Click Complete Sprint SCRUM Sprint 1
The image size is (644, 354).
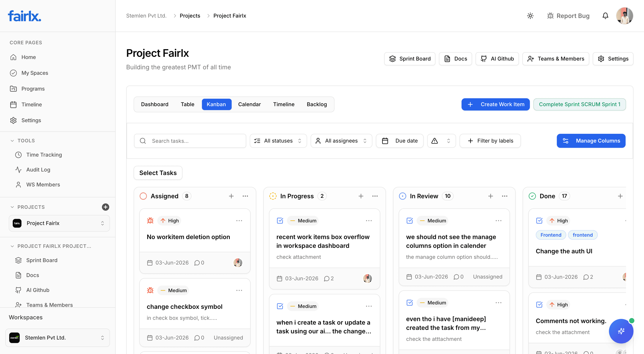click(x=580, y=104)
